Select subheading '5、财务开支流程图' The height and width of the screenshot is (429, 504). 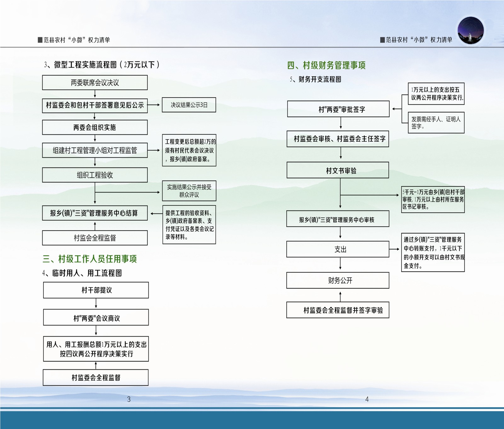(x=316, y=79)
